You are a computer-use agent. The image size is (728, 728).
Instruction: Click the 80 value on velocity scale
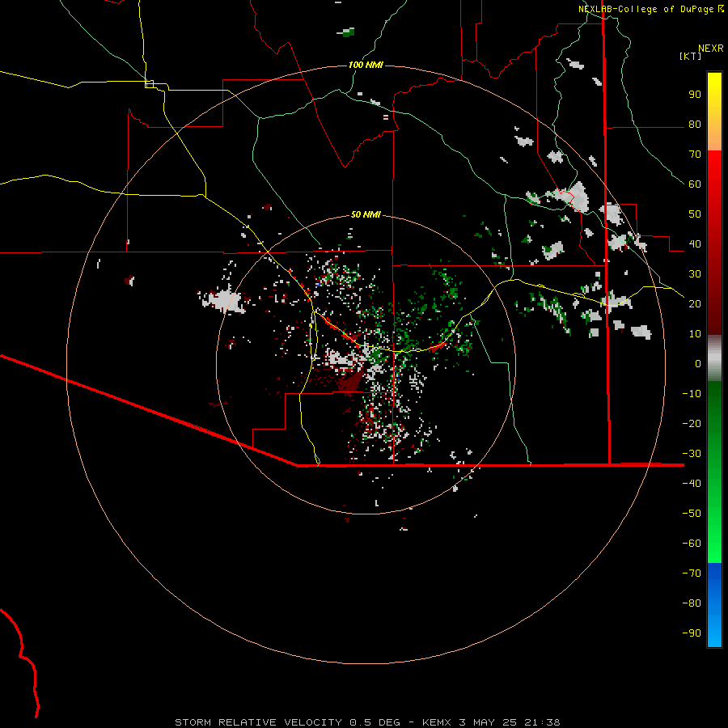(695, 125)
